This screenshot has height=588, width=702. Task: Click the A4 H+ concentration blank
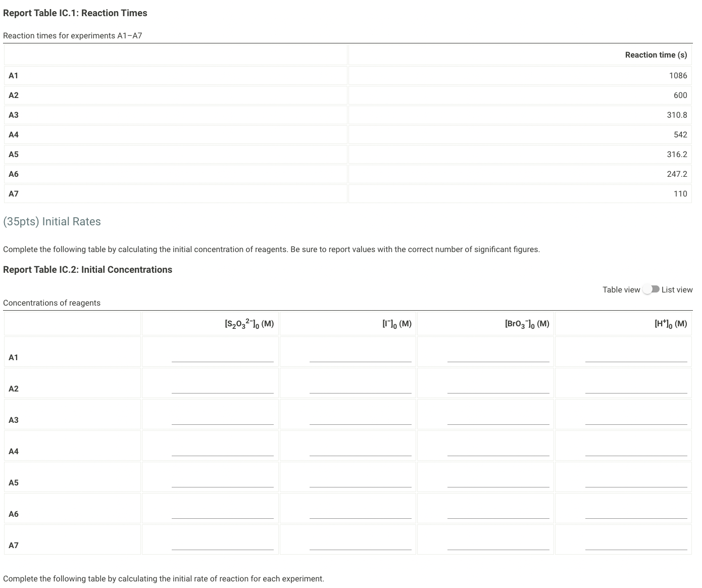[x=636, y=450]
